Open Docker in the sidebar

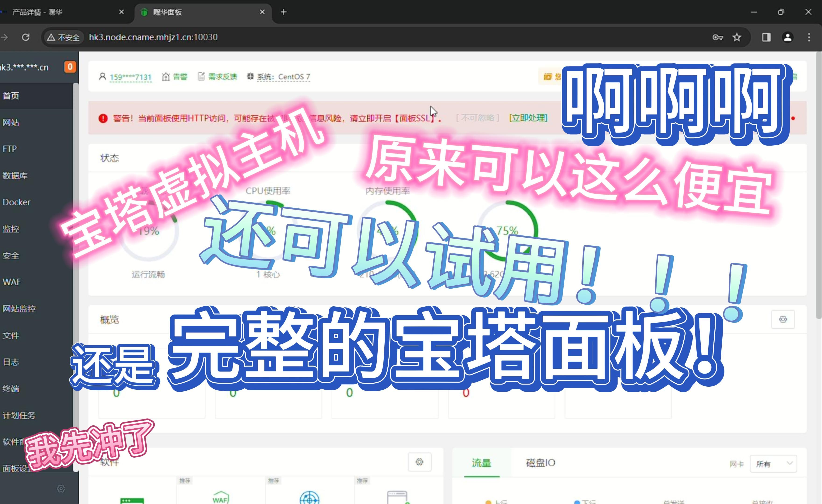pos(16,202)
